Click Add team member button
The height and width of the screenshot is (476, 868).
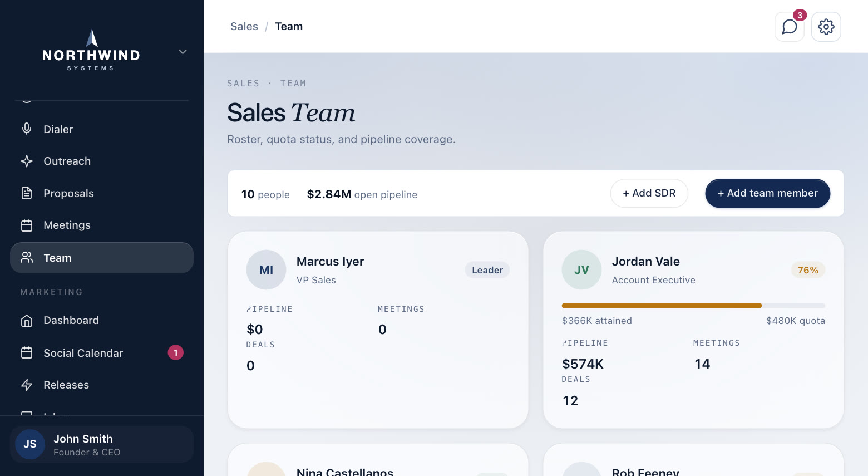(768, 193)
